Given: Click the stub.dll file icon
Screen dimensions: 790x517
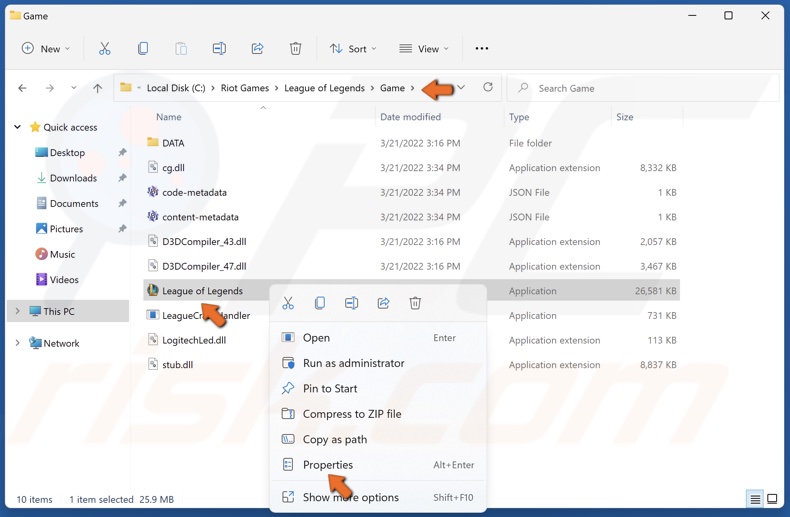Looking at the screenshot, I should pos(153,364).
